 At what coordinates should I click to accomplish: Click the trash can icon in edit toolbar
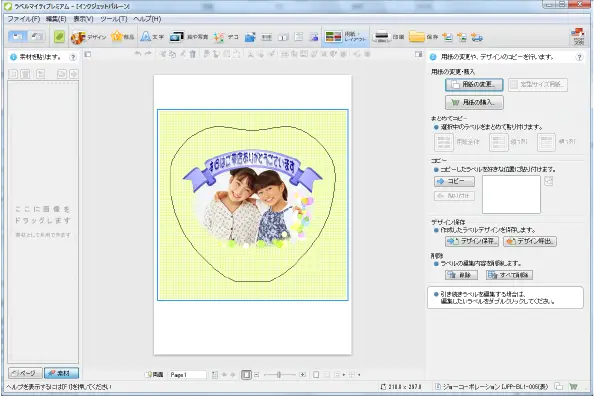(x=193, y=54)
